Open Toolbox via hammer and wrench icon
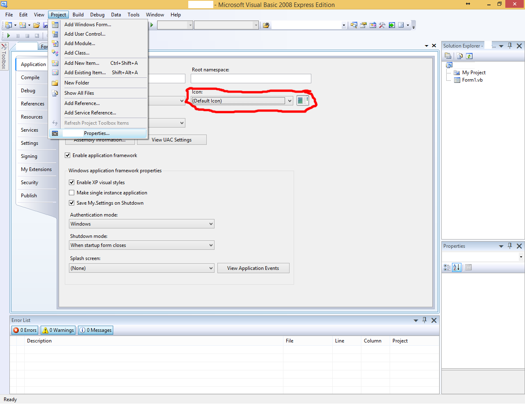The image size is (525, 420). point(382,25)
